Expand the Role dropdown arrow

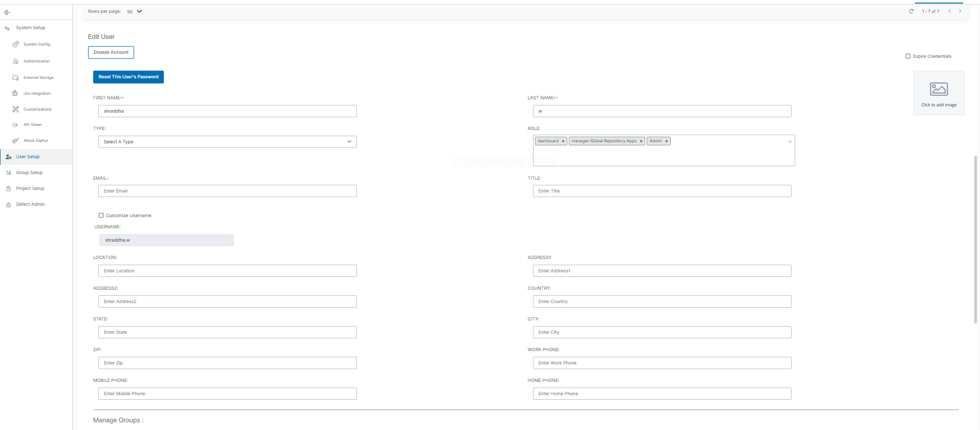[x=790, y=142]
